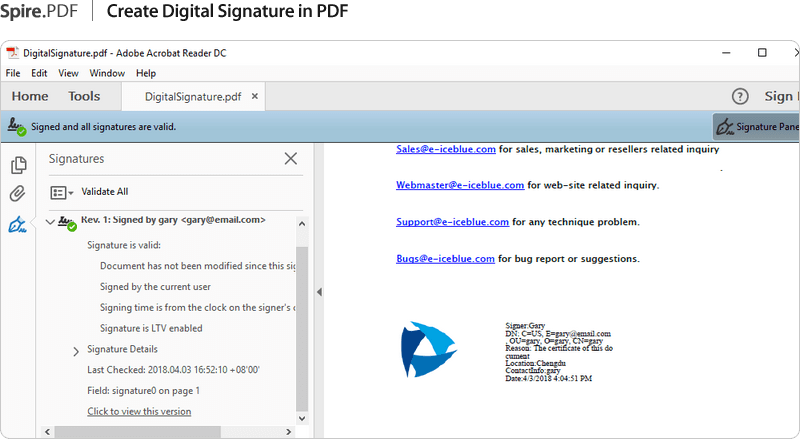
Task: Open the attachments paperclip panel
Action: tap(17, 193)
